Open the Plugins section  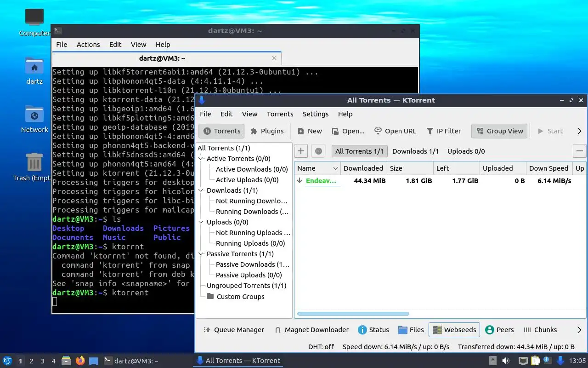coord(267,131)
